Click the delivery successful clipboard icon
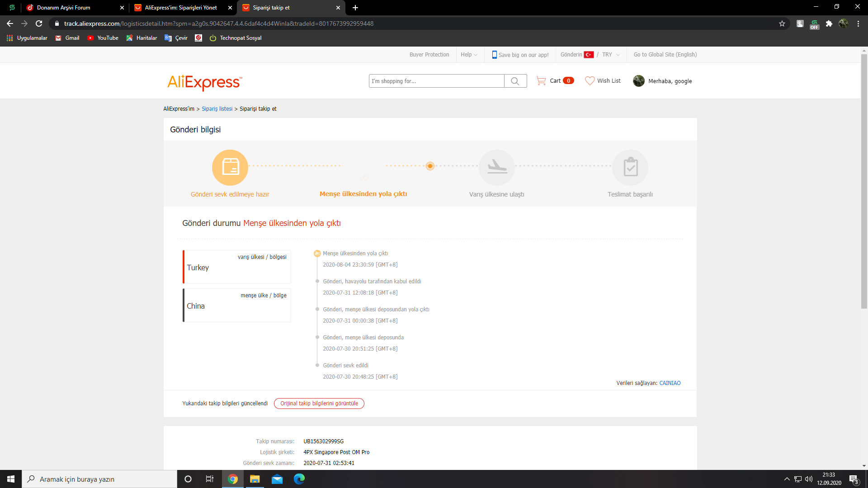Screen dimensions: 868x488 coord(630,167)
